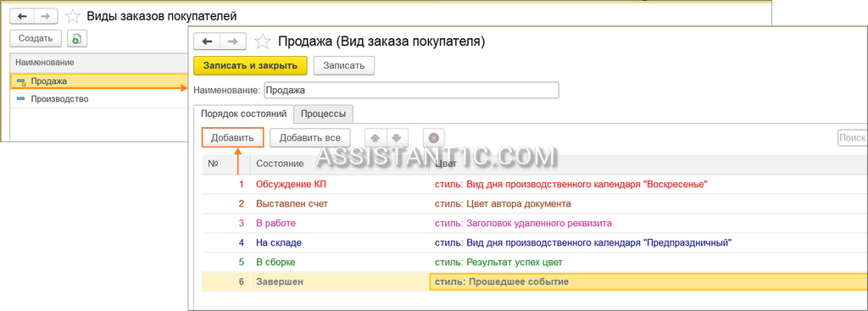Screen dimensions: 868x311
Task: Select the На складе state row
Action: click(x=535, y=242)
